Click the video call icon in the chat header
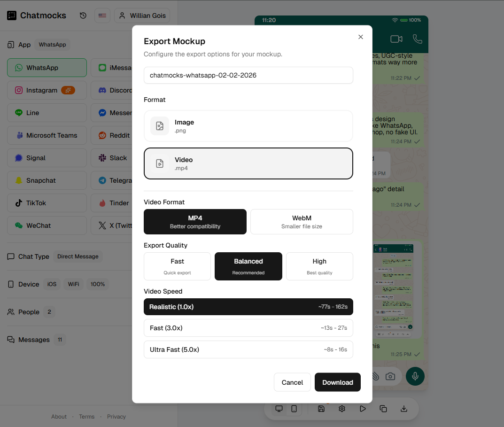504x427 pixels. coord(396,39)
